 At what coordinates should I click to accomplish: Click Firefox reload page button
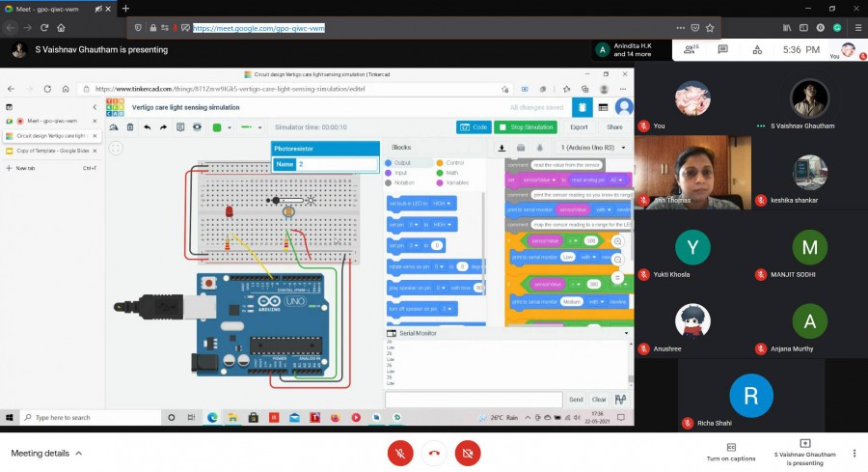pyautogui.click(x=44, y=28)
